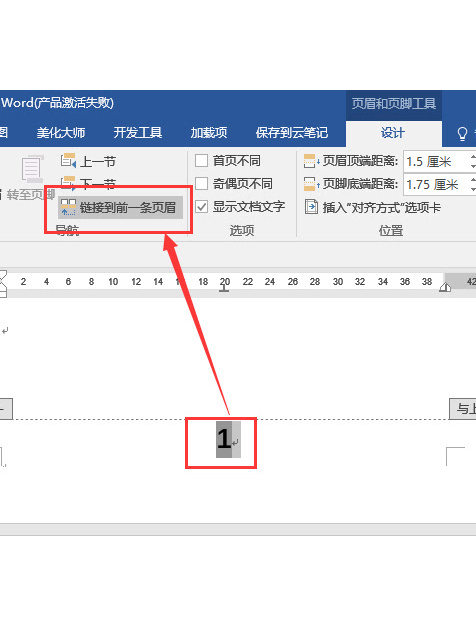Click the 页眉和页脚工具 contextual tab header

pyautogui.click(x=394, y=104)
